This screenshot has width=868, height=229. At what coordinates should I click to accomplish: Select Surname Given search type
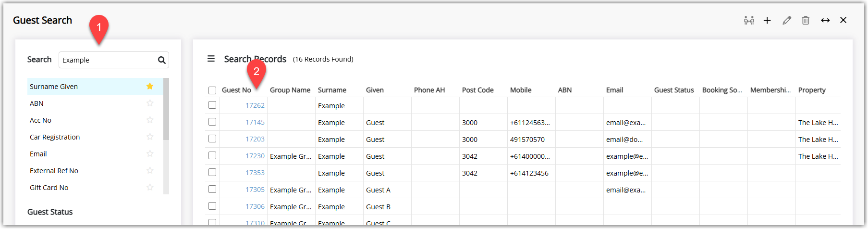[95, 87]
